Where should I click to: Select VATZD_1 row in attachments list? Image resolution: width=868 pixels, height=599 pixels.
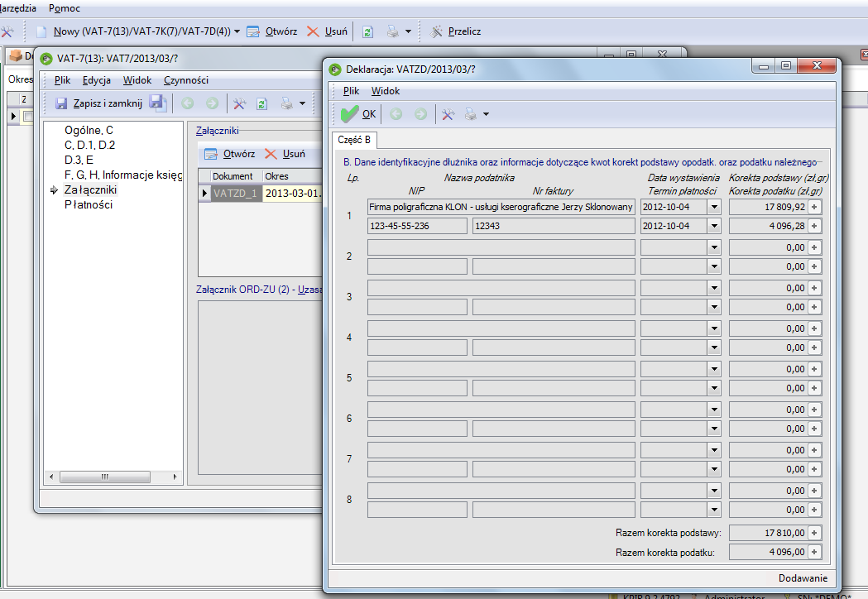coord(260,194)
